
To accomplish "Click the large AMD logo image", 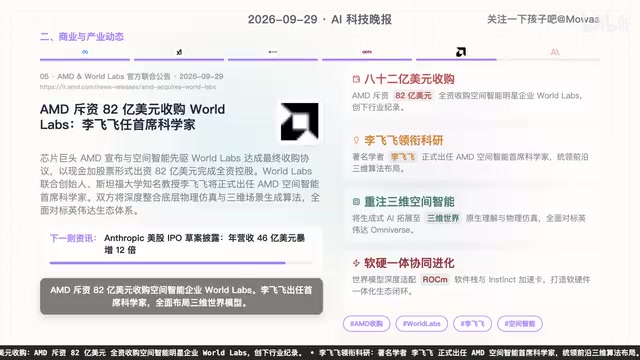I will 300,122.
